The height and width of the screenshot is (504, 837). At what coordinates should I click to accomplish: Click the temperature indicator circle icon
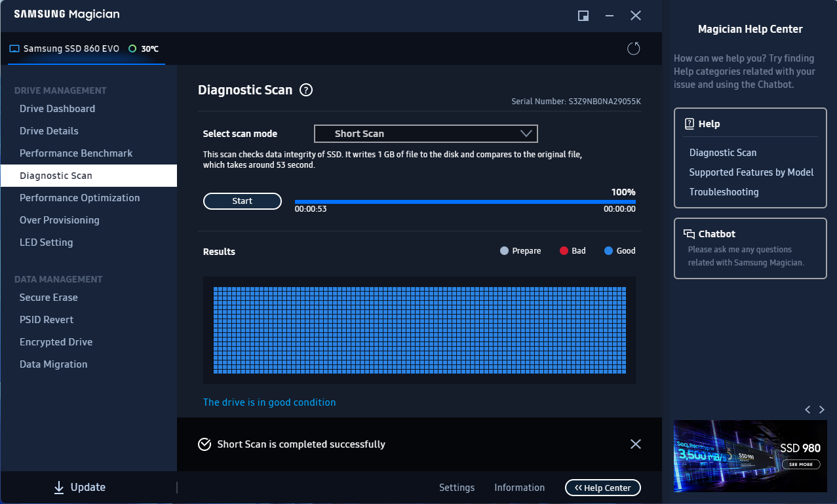(132, 48)
